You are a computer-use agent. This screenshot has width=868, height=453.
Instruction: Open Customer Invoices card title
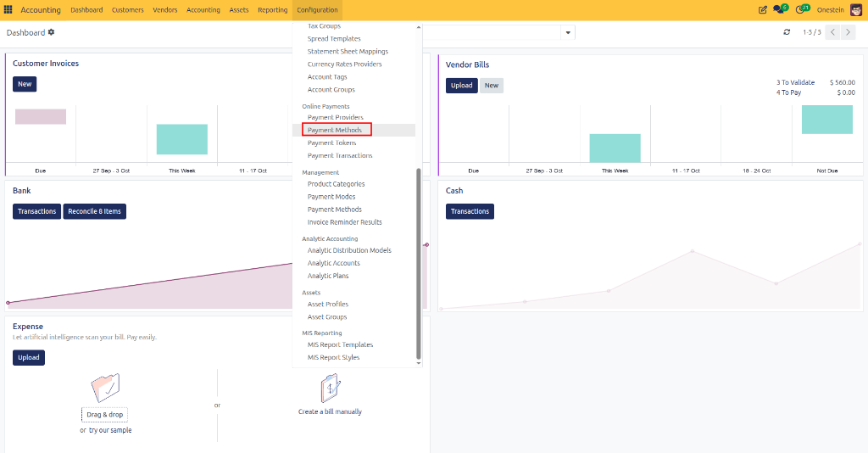(46, 64)
